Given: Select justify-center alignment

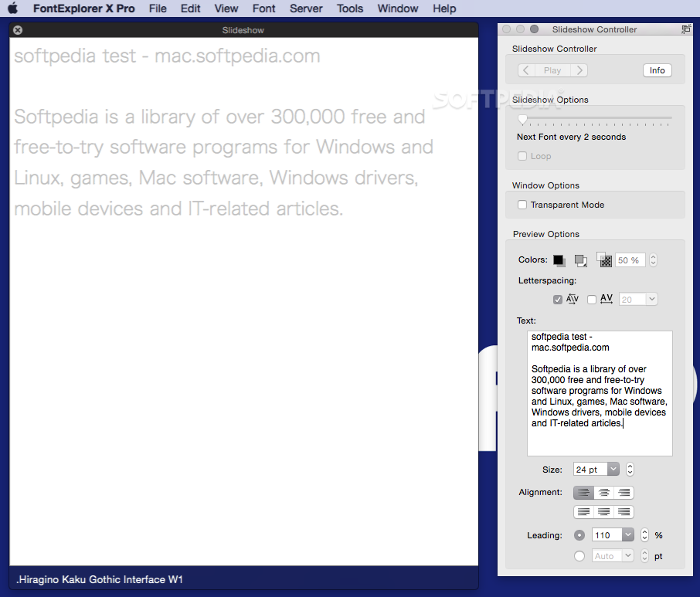Looking at the screenshot, I should [x=604, y=512].
